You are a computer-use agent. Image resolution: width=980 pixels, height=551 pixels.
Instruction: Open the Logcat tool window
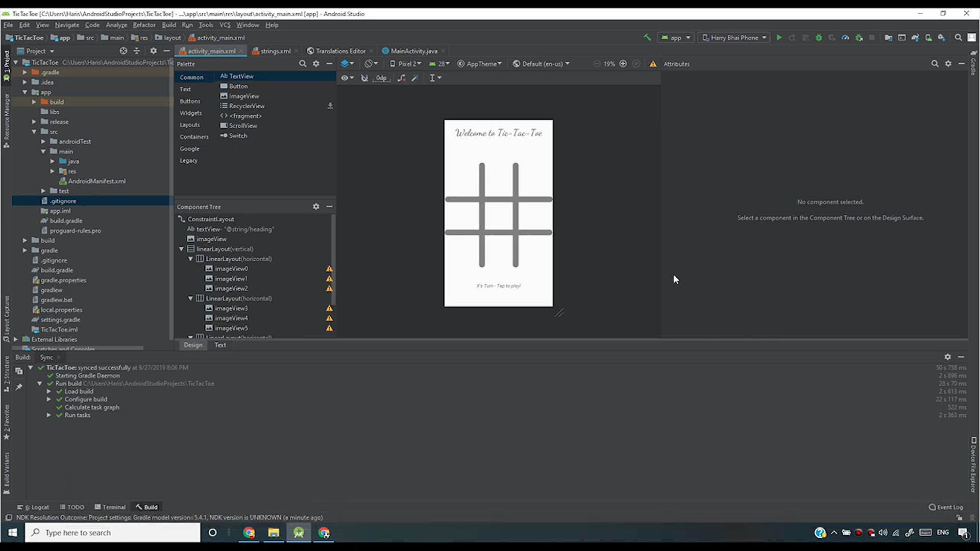pos(33,507)
